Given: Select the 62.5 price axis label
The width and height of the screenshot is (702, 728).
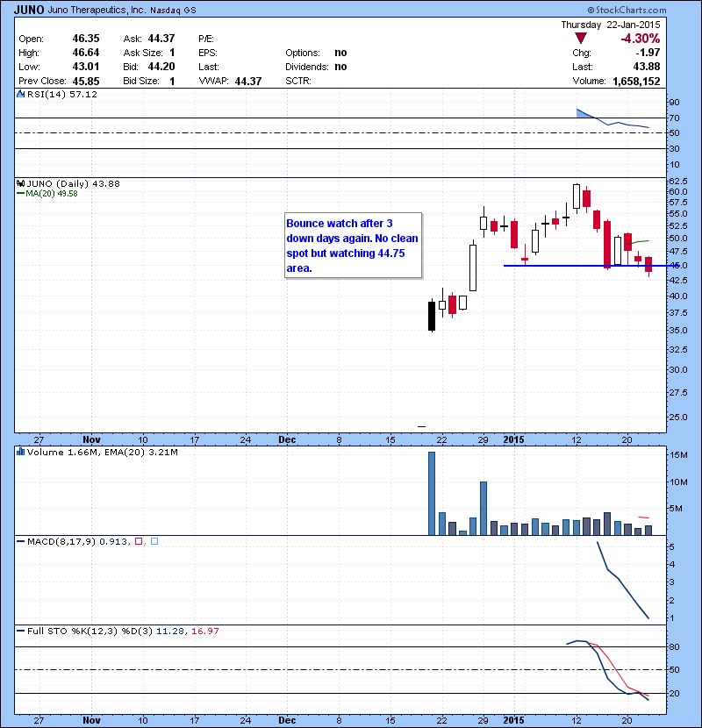Looking at the screenshot, I should (x=677, y=181).
